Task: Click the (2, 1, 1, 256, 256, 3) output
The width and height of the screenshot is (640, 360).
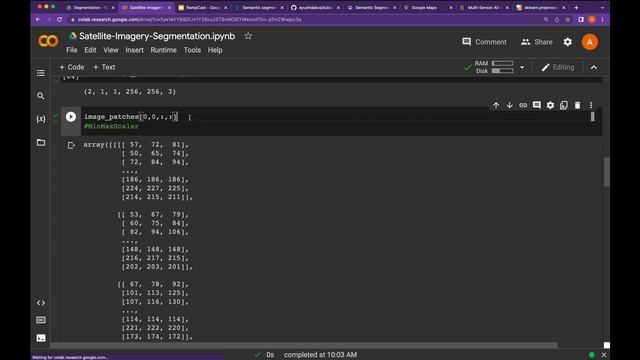Action: pyautogui.click(x=130, y=92)
